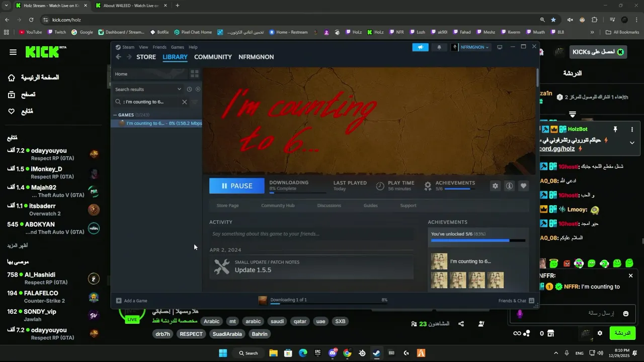Open emoji picker in Kick chat
This screenshot has width=644, height=362.
pos(625,313)
